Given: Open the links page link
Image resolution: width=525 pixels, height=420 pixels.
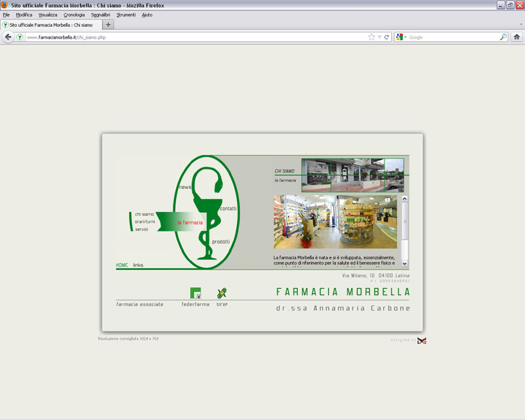Looking at the screenshot, I should [138, 265].
